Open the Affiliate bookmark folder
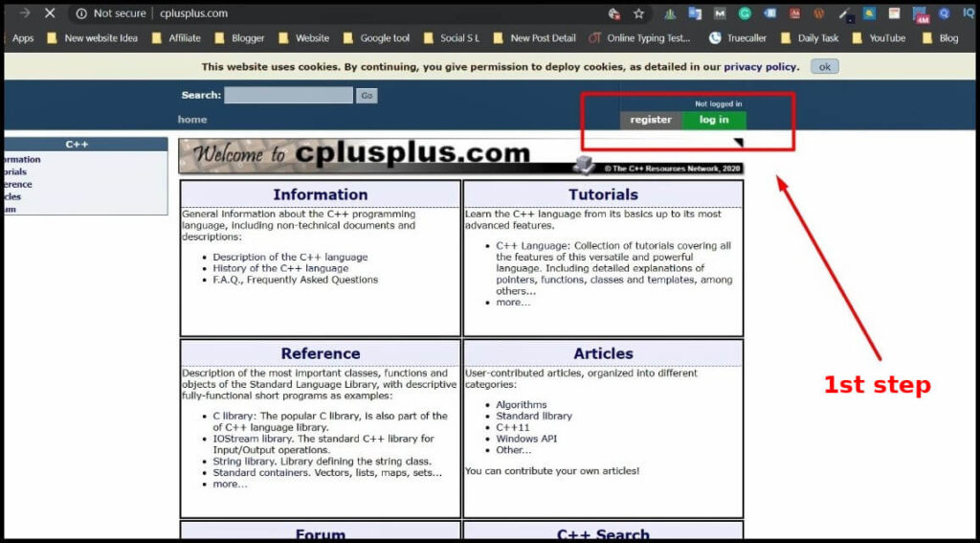The image size is (980, 543). pyautogui.click(x=176, y=38)
